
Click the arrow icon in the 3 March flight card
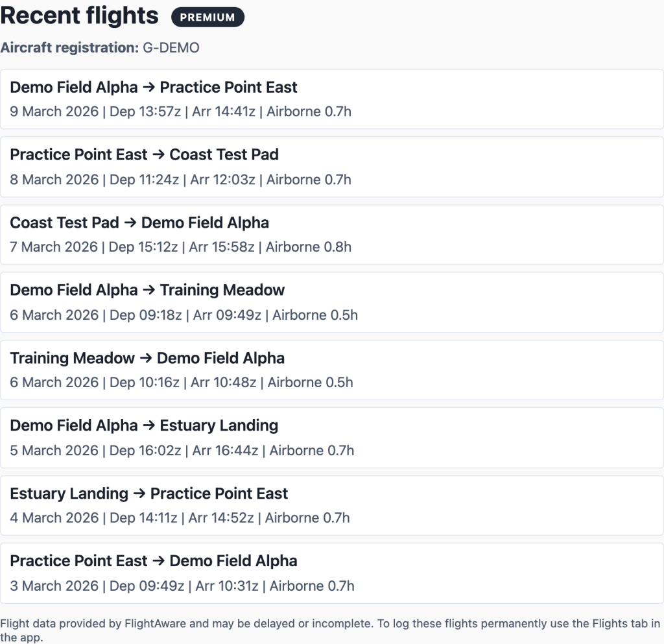pos(160,561)
